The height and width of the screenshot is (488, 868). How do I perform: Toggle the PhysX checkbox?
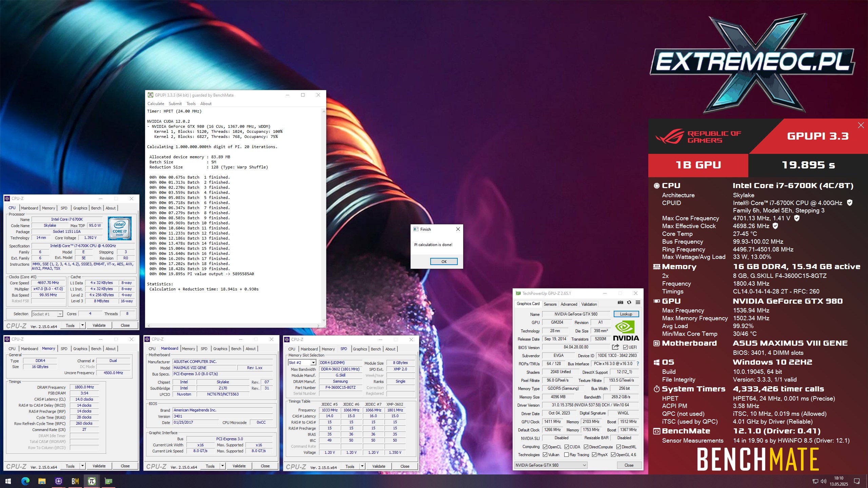594,455
